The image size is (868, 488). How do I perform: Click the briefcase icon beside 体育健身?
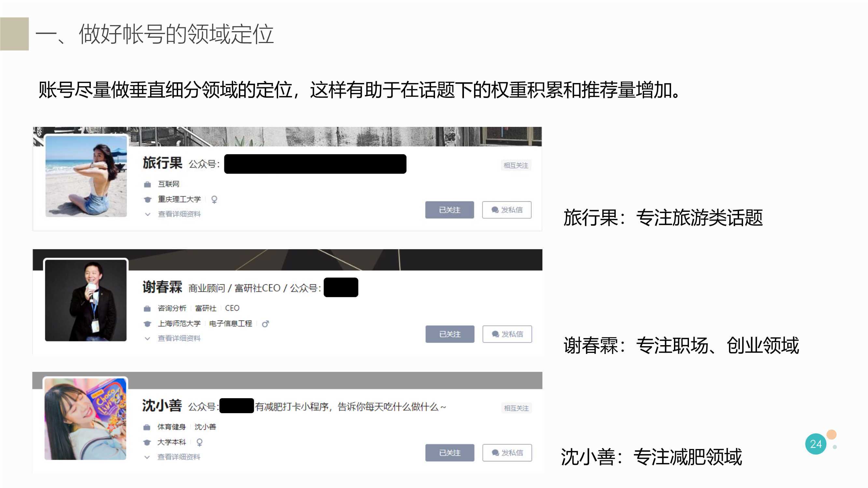pyautogui.click(x=147, y=427)
